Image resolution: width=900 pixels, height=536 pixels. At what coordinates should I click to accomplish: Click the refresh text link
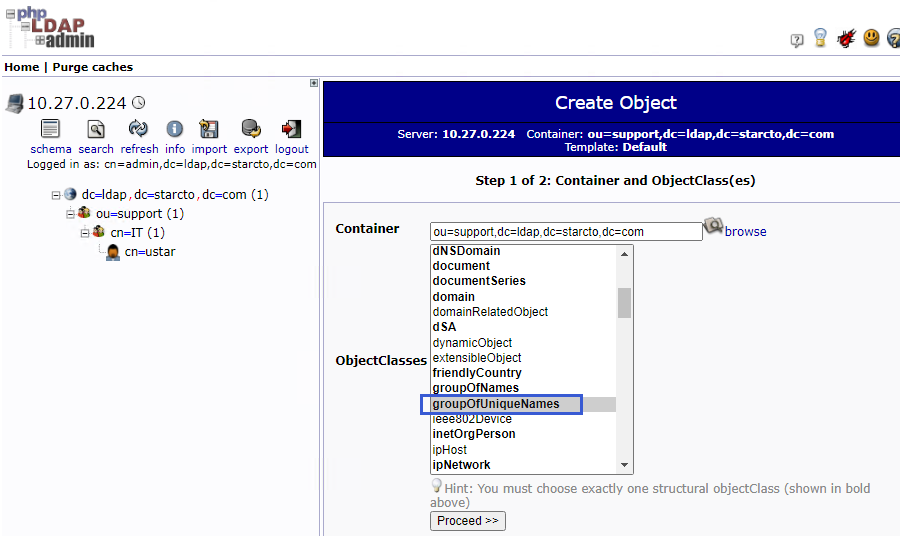click(139, 149)
